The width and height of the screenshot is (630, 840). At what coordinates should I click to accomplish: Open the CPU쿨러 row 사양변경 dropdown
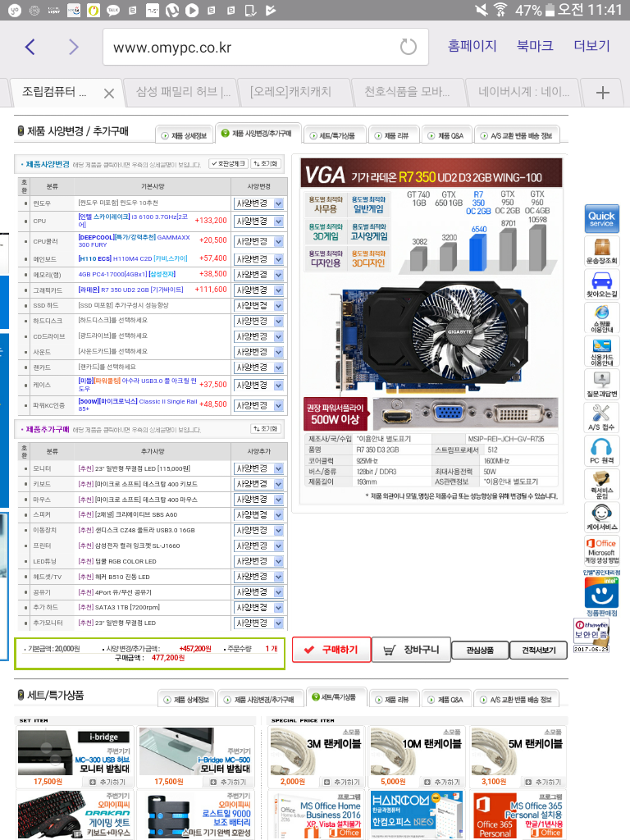(258, 242)
